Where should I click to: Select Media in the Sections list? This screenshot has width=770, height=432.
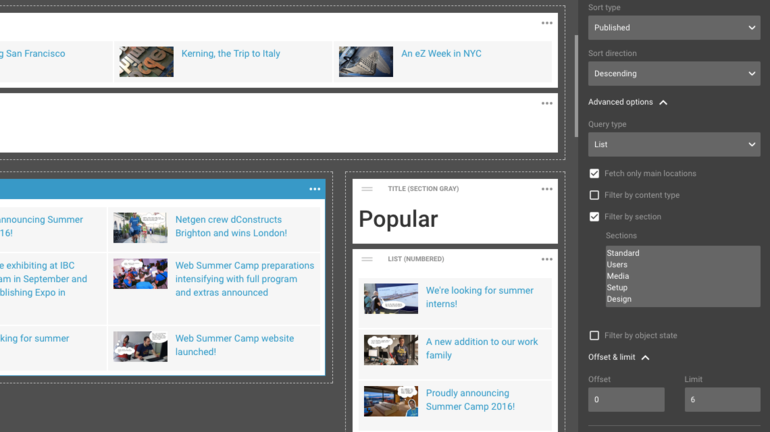pyautogui.click(x=618, y=276)
